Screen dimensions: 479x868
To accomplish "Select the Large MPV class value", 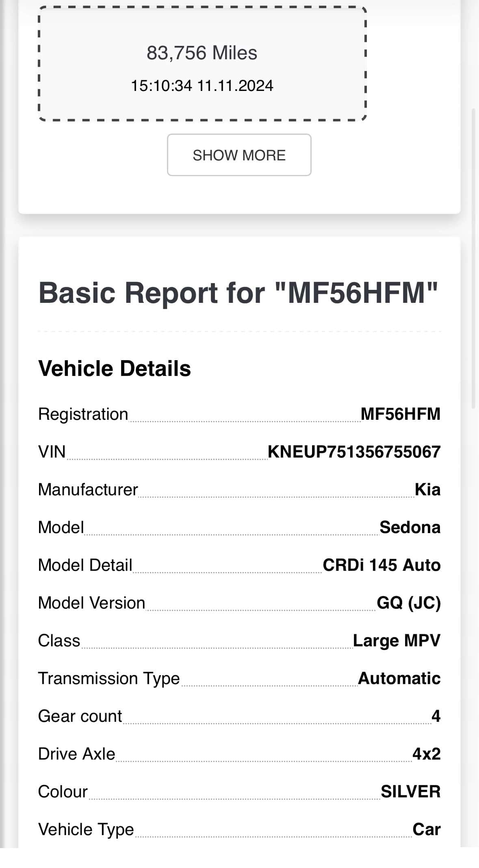I will [x=397, y=641].
